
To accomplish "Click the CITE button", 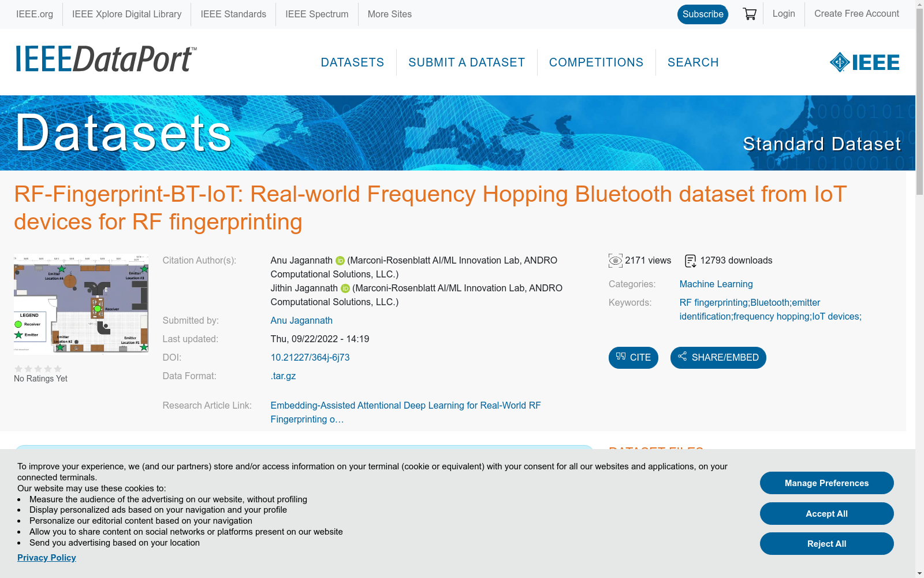I will tap(634, 358).
